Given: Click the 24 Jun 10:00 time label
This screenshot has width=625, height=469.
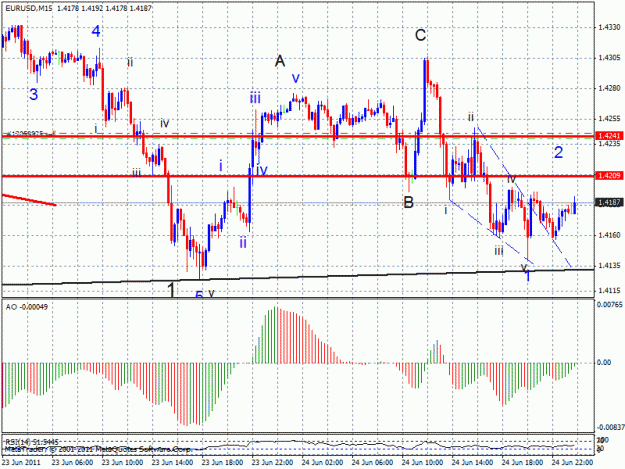Looking at the screenshot, I should (x=422, y=463).
